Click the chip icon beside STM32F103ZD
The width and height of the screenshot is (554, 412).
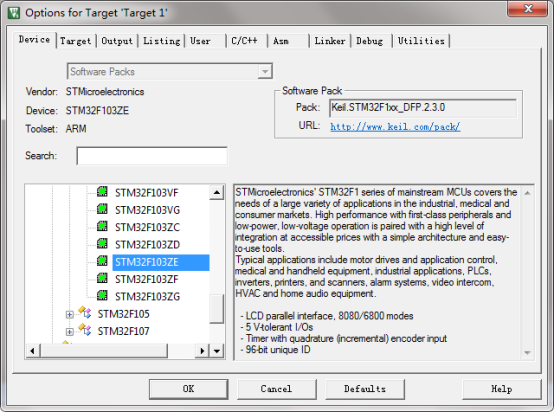102,243
